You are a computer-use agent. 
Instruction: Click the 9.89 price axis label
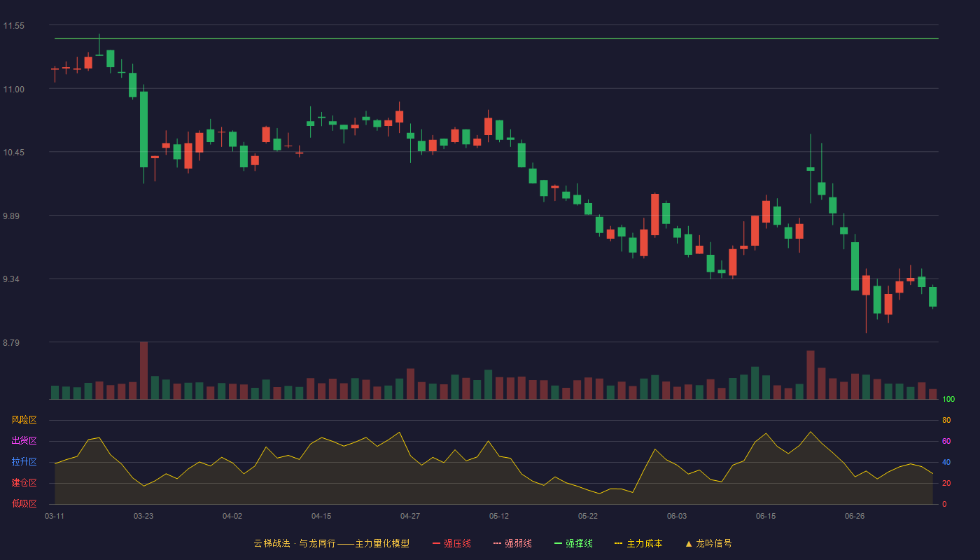pos(11,216)
